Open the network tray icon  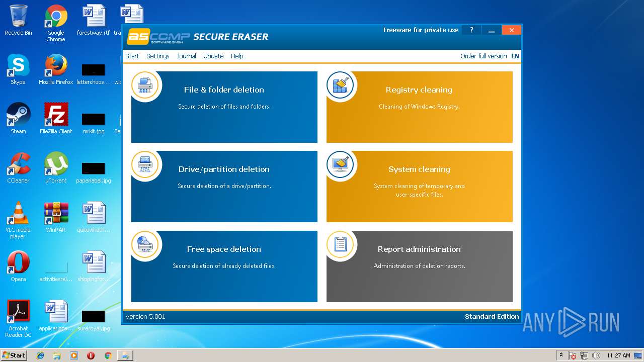click(x=584, y=355)
